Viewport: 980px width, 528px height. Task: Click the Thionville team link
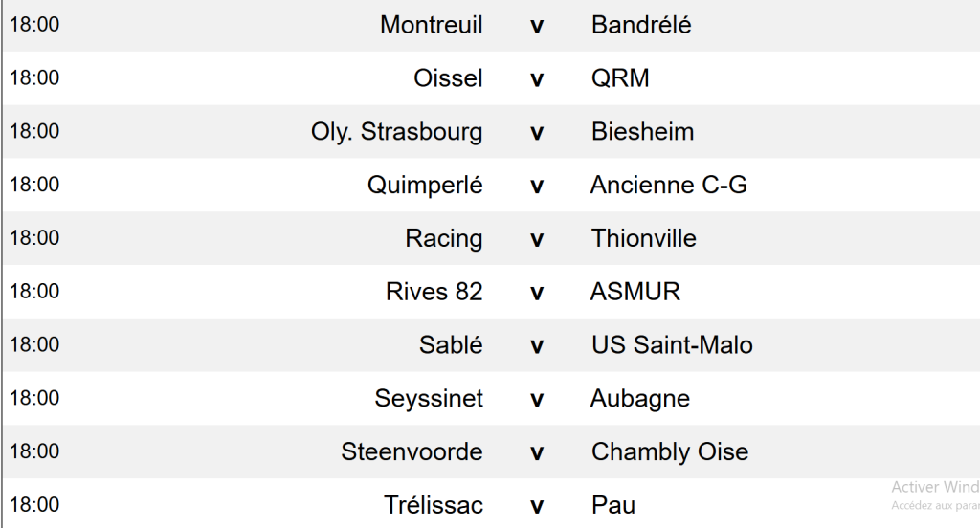point(643,238)
